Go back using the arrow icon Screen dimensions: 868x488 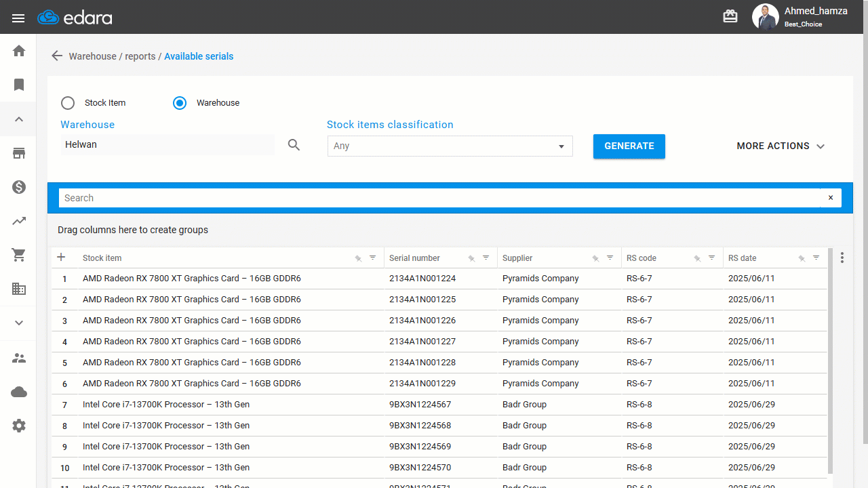point(57,56)
